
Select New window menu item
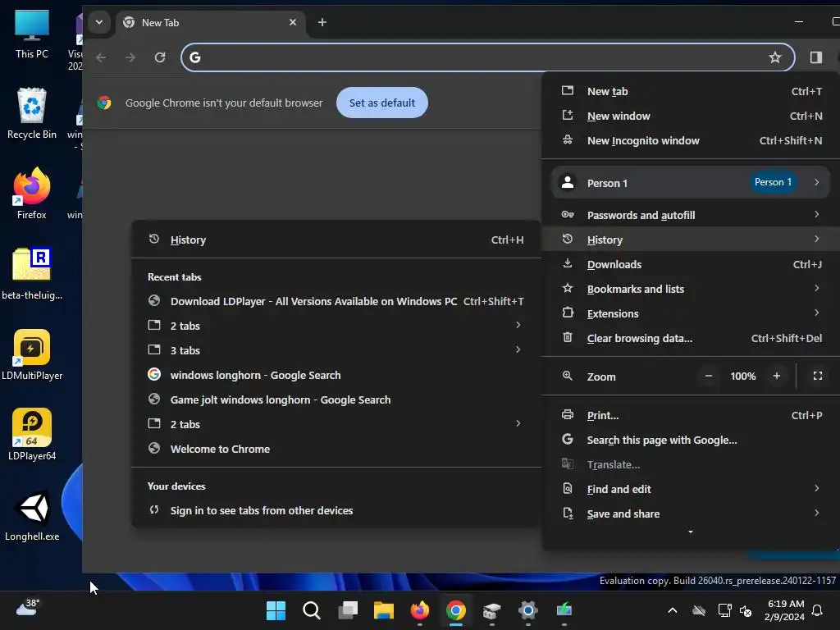[x=691, y=116]
